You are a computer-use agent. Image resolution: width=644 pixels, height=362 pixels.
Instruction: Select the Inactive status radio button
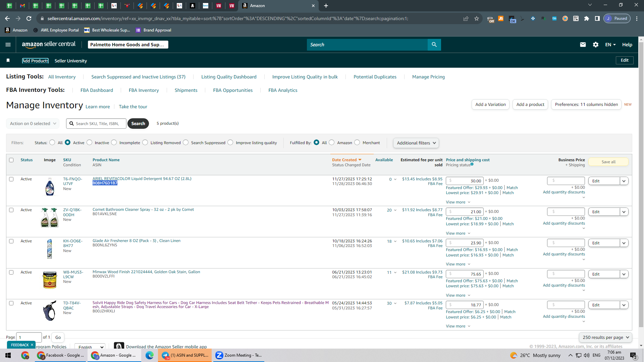pos(89,142)
